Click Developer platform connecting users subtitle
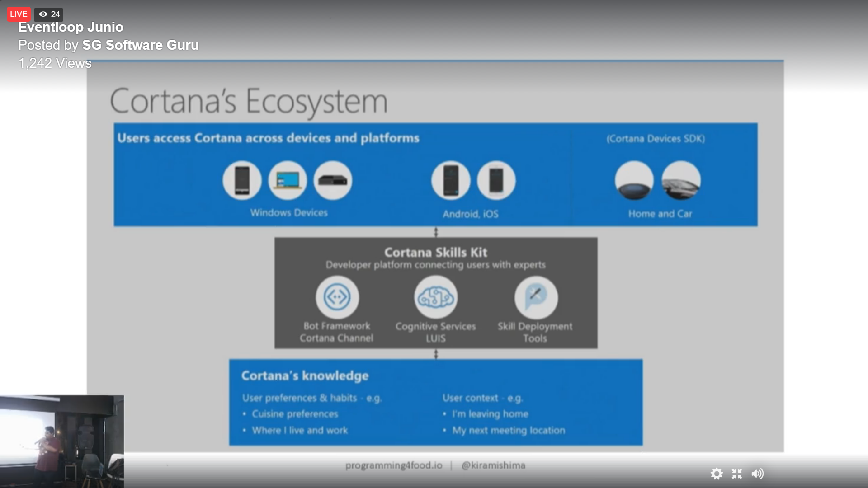The width and height of the screenshot is (868, 488). tap(436, 265)
